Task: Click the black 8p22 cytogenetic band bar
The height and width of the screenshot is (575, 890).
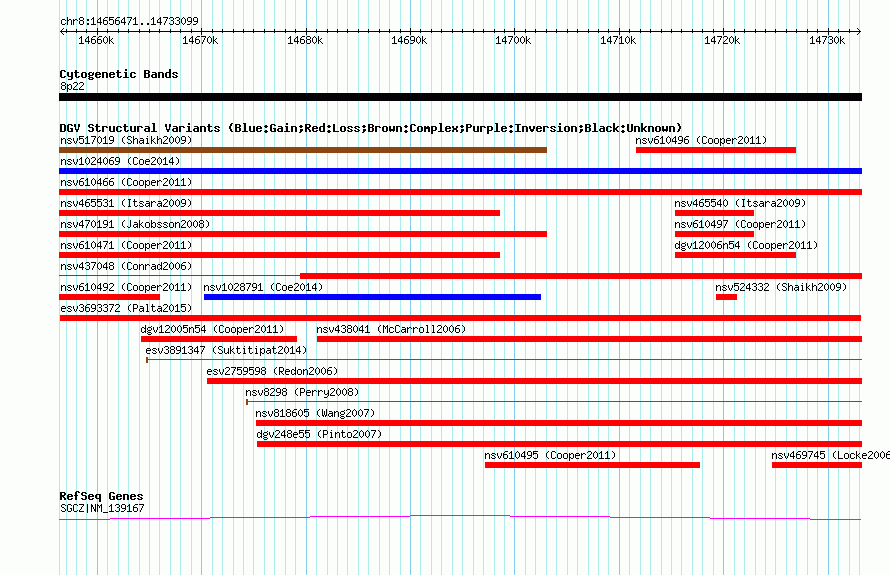Action: pyautogui.click(x=460, y=97)
